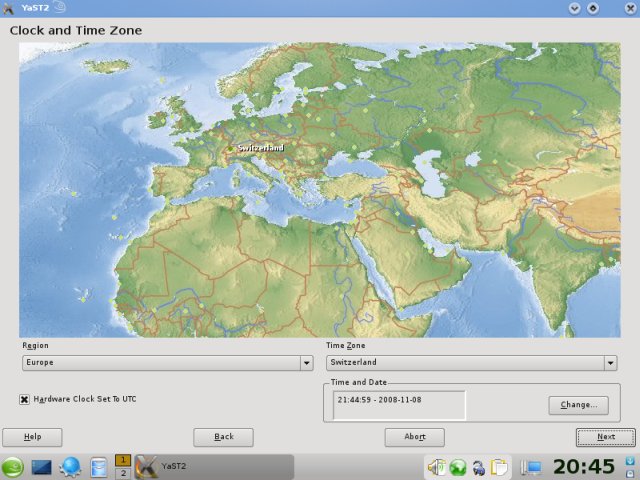Close the YaST2 window
640x480 pixels.
(x=630, y=8)
